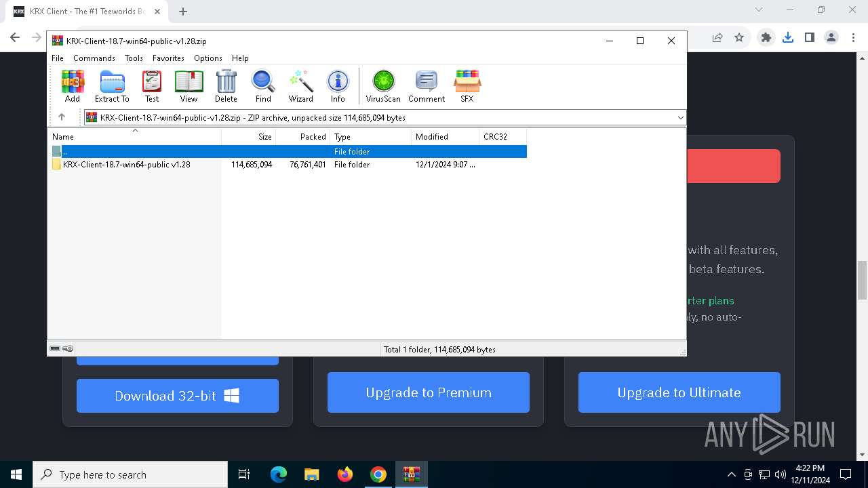Click the network icon in system tray
This screenshot has width=868, height=488.
click(764, 474)
